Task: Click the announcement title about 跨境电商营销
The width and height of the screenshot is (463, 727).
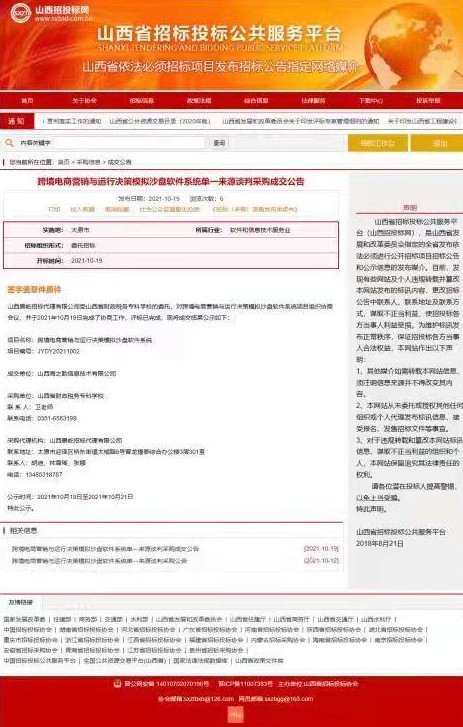Action: (x=171, y=181)
